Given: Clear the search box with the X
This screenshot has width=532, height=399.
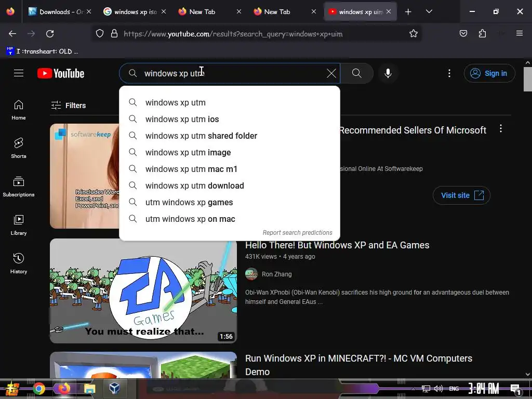Looking at the screenshot, I should point(331,73).
